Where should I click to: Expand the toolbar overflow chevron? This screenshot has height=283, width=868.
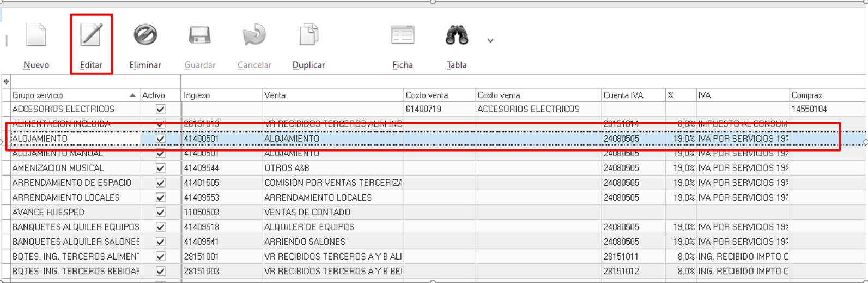tap(490, 41)
